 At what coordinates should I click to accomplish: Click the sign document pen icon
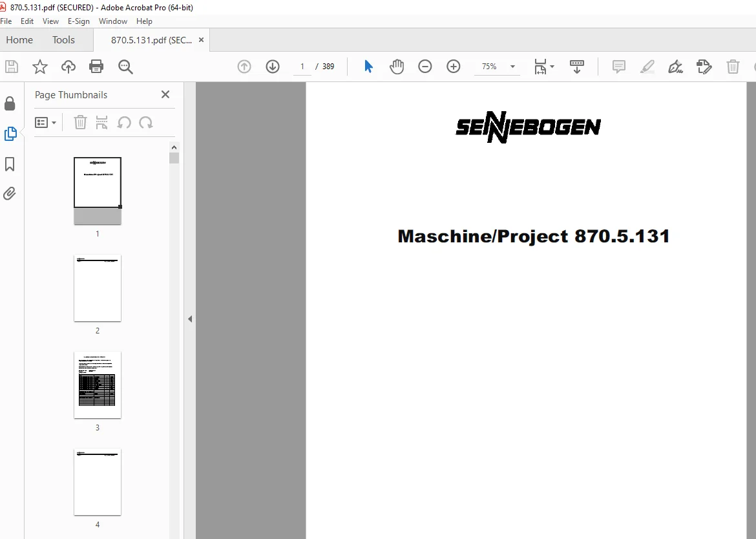675,67
